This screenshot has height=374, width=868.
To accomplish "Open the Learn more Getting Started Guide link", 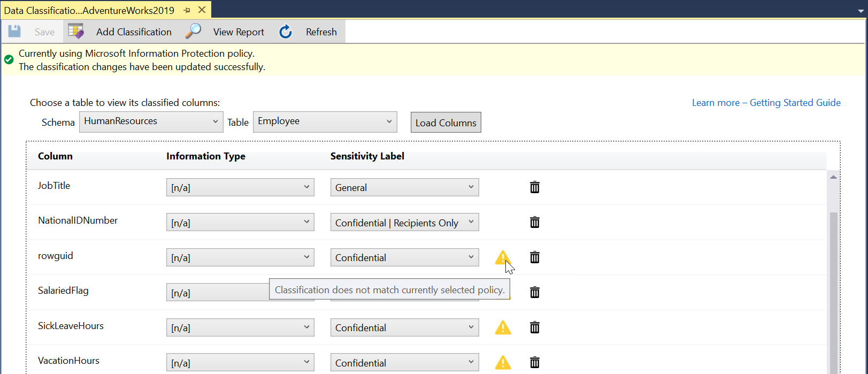I will 766,103.
